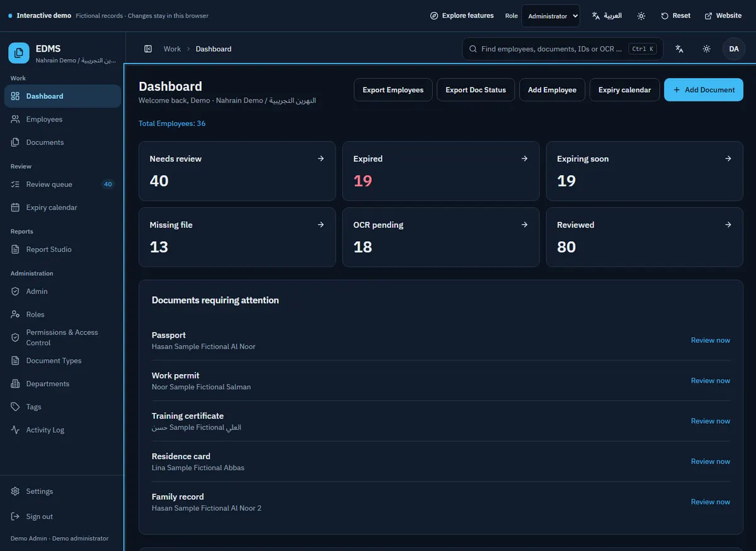Collapse the sidebar using the panel toggle icon
This screenshot has height=551, width=756.
[x=148, y=49]
